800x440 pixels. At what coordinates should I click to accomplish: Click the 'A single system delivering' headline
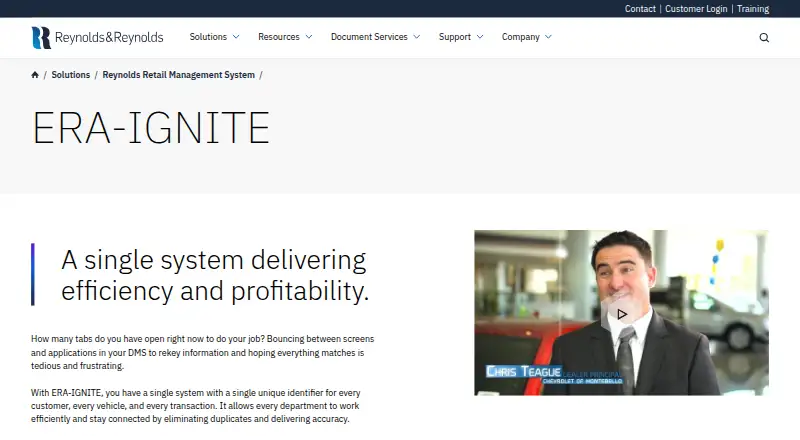pos(215,275)
